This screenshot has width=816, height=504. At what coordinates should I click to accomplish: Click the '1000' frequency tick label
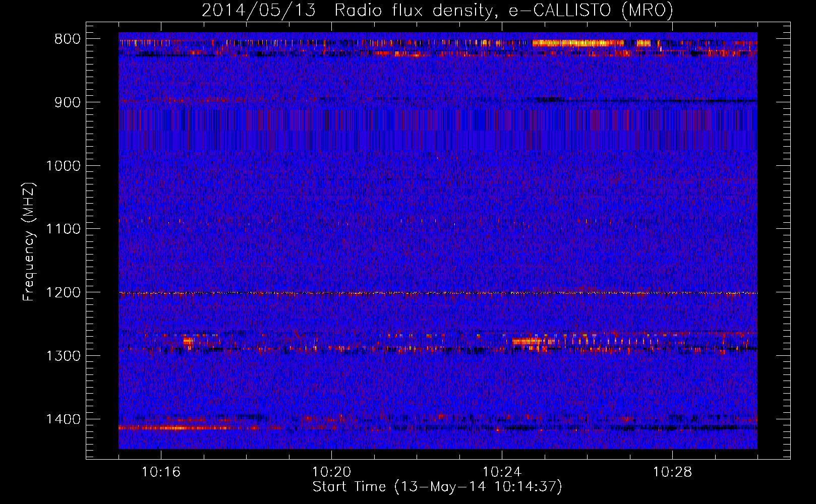pyautogui.click(x=63, y=166)
